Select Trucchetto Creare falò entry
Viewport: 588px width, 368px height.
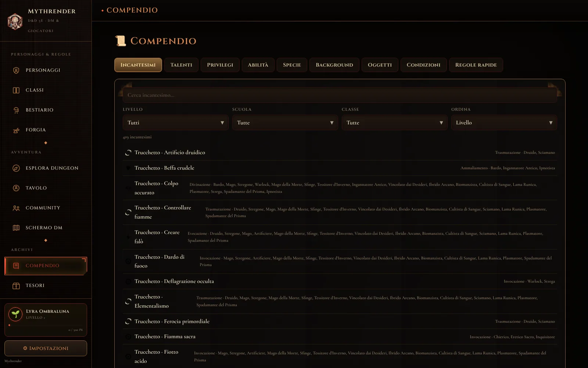(340, 237)
